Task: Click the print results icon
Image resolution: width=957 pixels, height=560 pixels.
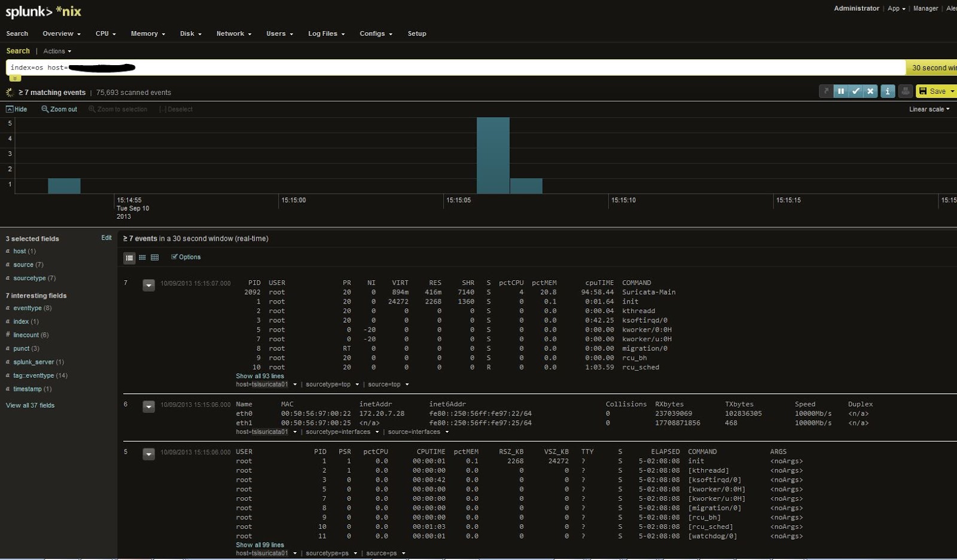Action: [x=906, y=91]
